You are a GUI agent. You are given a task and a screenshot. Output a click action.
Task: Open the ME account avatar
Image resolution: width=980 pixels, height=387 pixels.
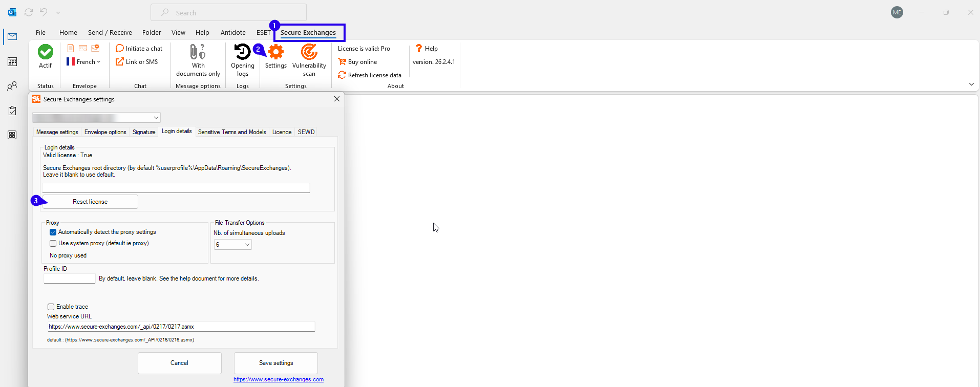(897, 12)
